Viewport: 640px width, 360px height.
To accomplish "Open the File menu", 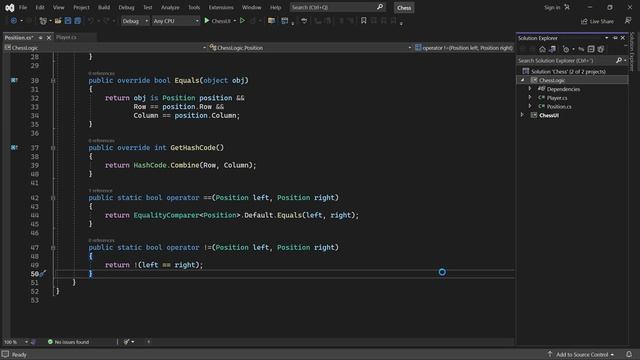I will point(23,7).
